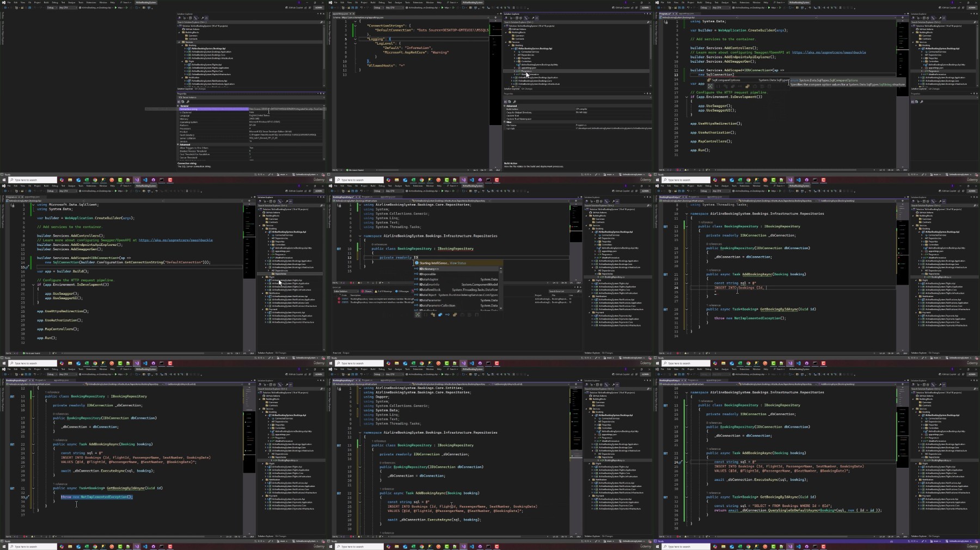Open the Entire Solution scope dropdown

pyautogui.click(x=346, y=291)
